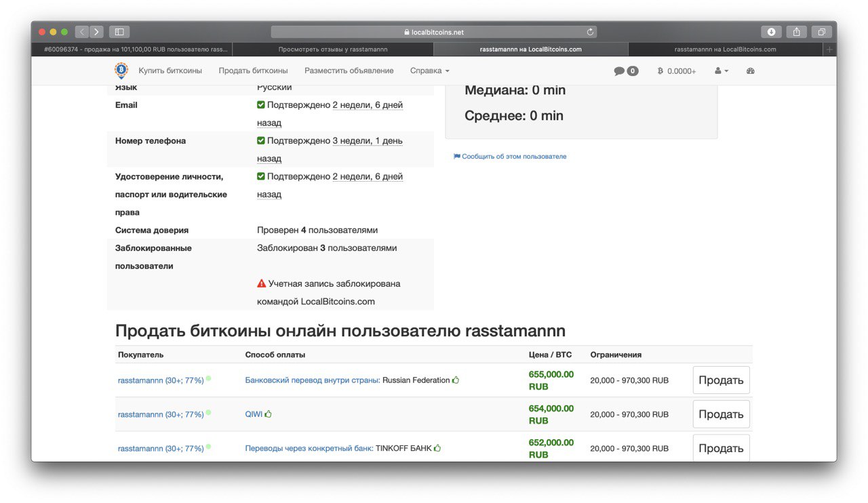868x503 pixels.
Task: Open Купить биткоины page
Action: tap(170, 71)
